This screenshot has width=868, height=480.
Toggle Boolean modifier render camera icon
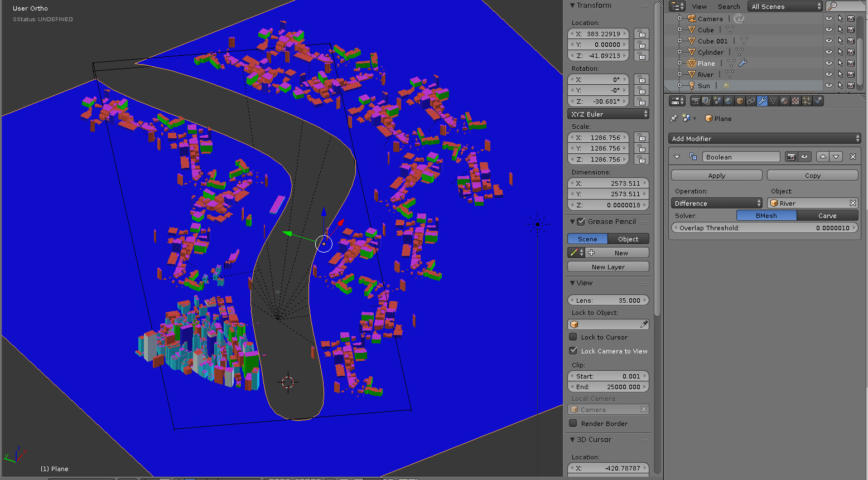click(791, 157)
